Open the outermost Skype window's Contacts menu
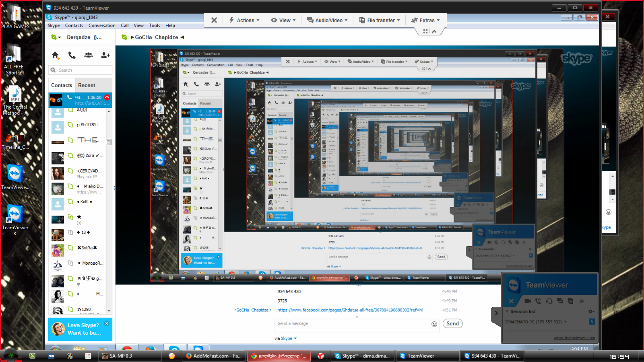This screenshot has height=362, width=644. coord(74,25)
